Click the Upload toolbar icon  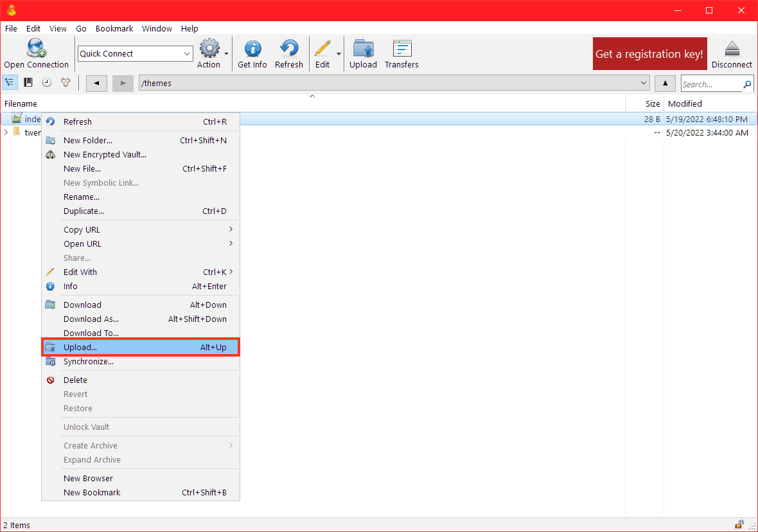coord(363,49)
